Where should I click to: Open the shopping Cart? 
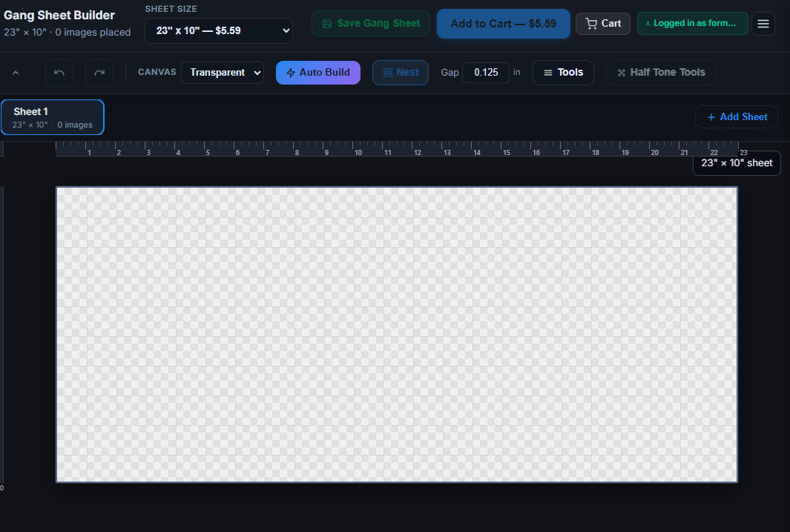[603, 24]
